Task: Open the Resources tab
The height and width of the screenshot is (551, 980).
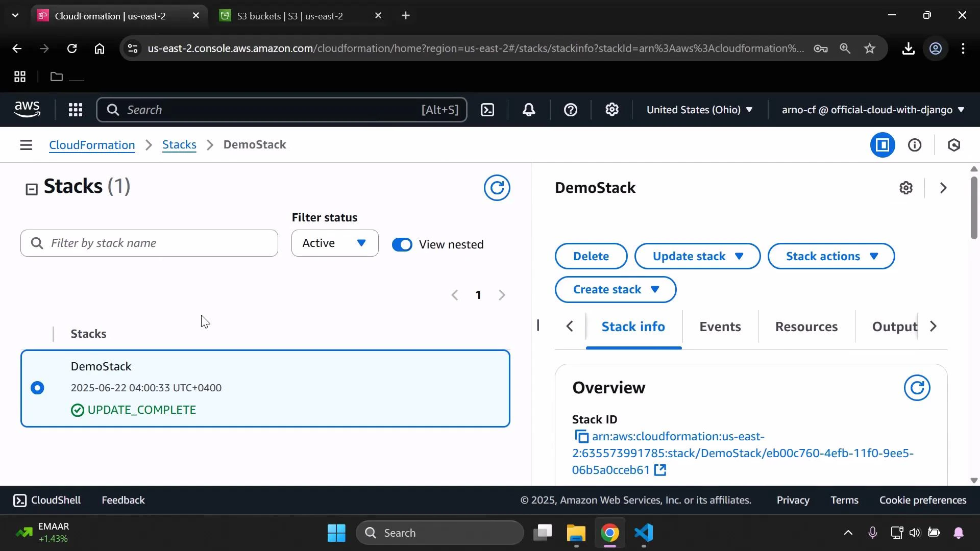Action: click(806, 327)
